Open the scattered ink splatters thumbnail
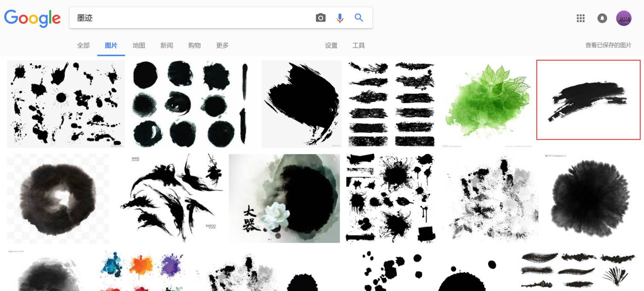This screenshot has width=644, height=291. [x=66, y=104]
